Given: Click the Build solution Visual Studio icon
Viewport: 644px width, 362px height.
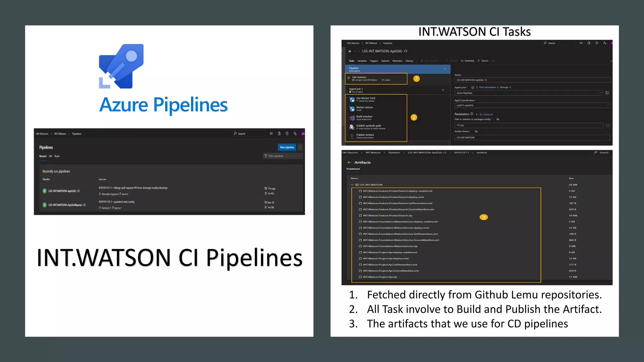Looking at the screenshot, I should click(352, 118).
